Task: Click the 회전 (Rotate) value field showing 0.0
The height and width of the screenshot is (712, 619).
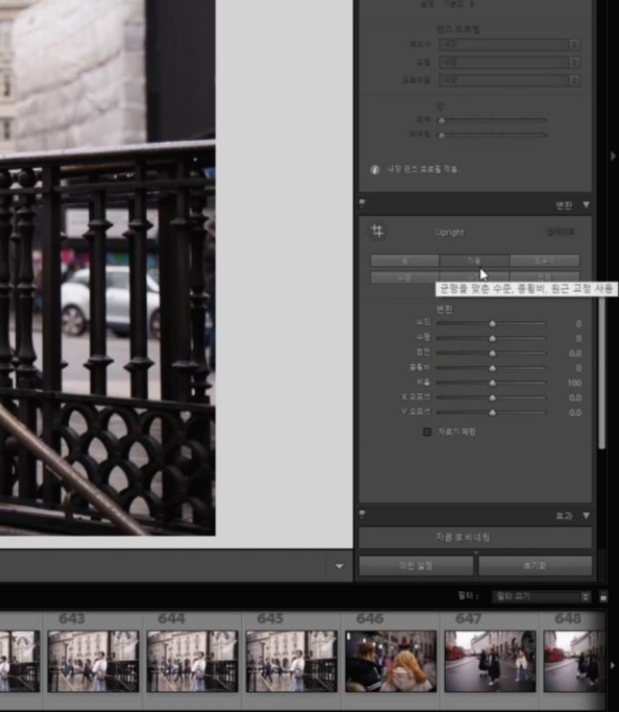Action: [575, 353]
